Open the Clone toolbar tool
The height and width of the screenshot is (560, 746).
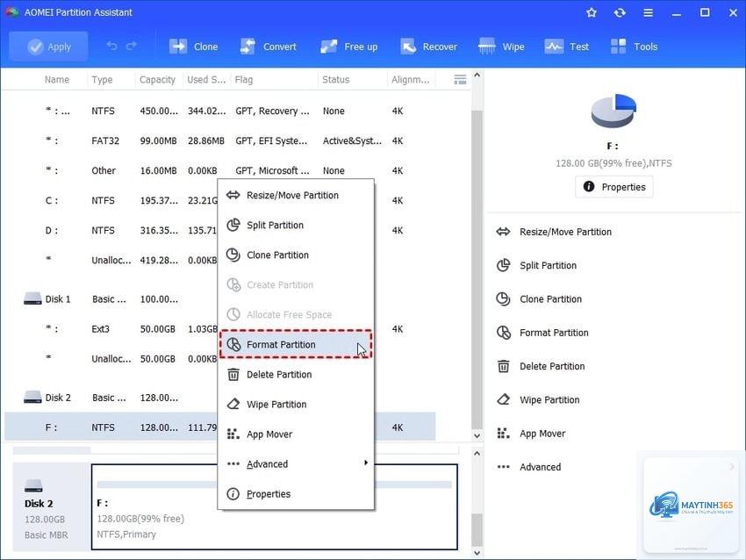pyautogui.click(x=193, y=47)
